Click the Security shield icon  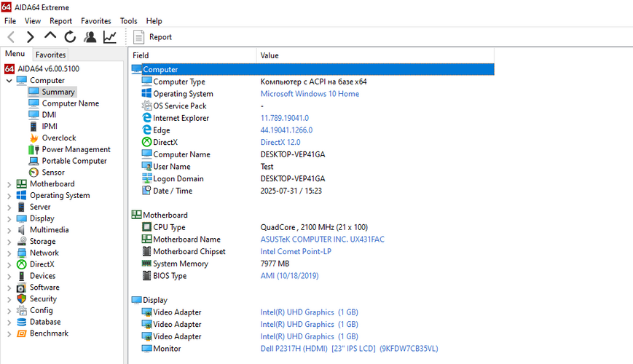[21, 299]
